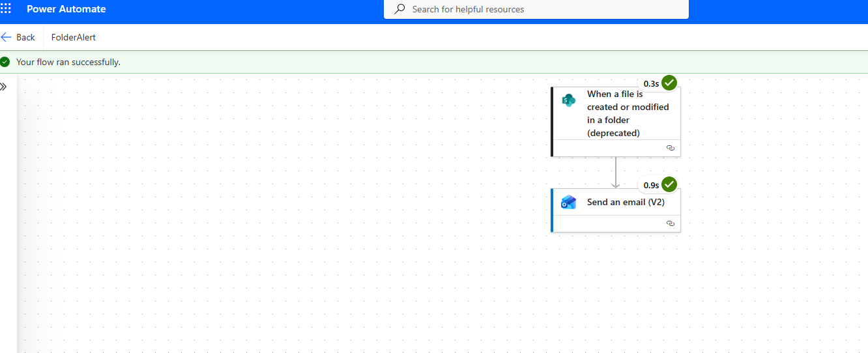Image resolution: width=868 pixels, height=353 pixels.
Task: Expand the 'Send an email (V2)' action title
Action: tap(626, 203)
